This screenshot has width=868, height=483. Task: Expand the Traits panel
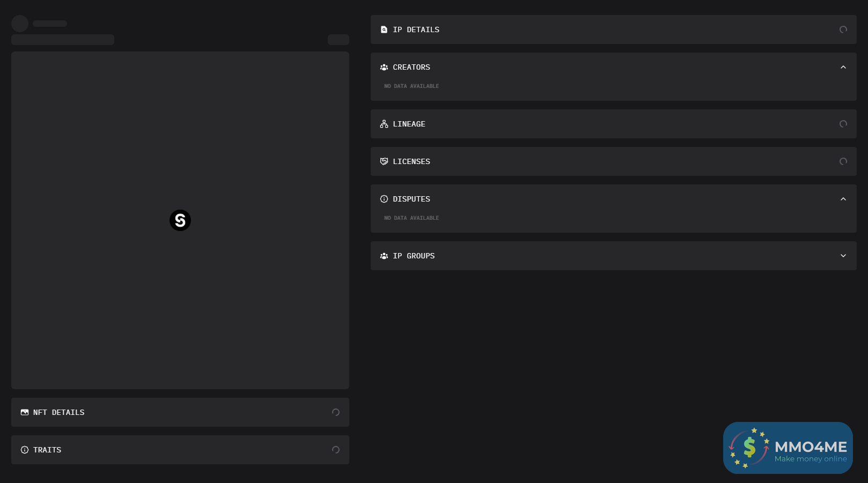pyautogui.click(x=180, y=450)
